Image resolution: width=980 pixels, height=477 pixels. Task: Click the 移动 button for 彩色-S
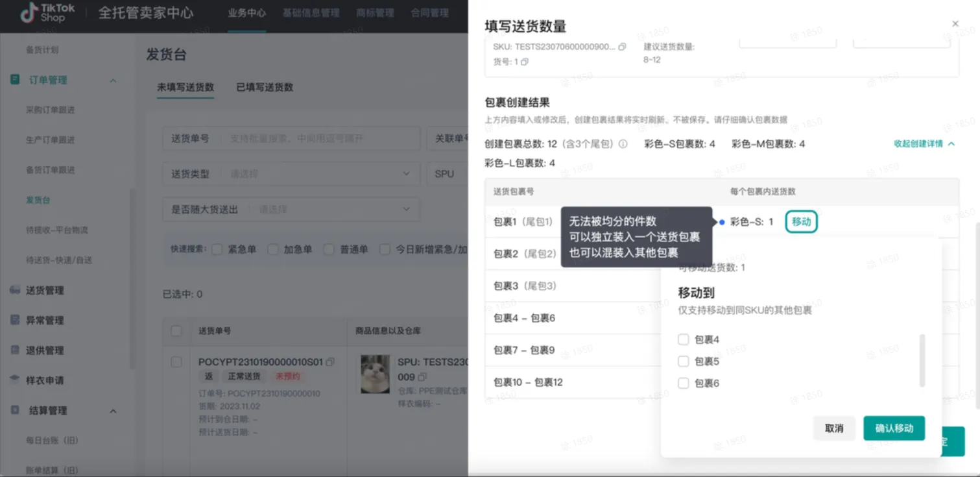tap(802, 222)
